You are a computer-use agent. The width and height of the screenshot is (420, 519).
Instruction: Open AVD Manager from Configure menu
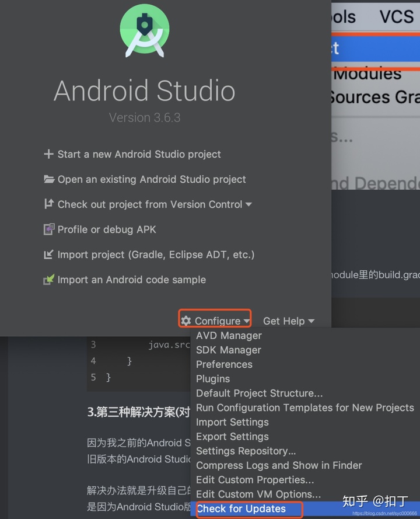(229, 336)
